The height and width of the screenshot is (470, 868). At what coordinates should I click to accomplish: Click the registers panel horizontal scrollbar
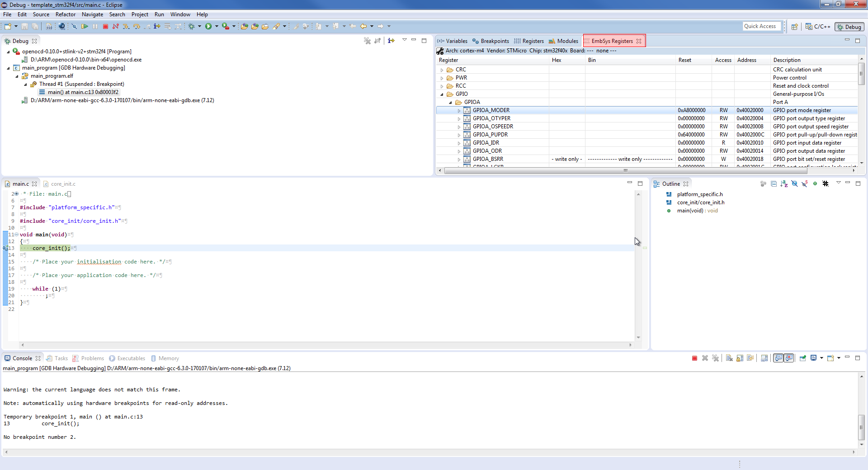625,171
